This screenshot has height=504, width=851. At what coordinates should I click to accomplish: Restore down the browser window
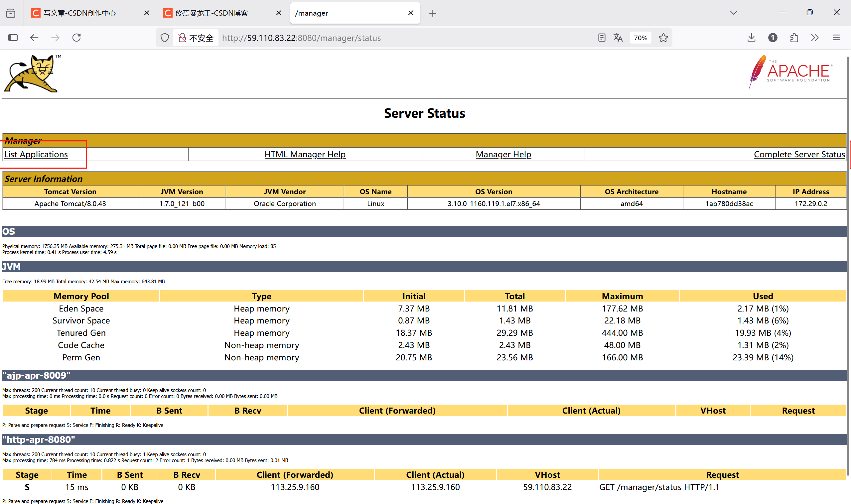point(809,13)
